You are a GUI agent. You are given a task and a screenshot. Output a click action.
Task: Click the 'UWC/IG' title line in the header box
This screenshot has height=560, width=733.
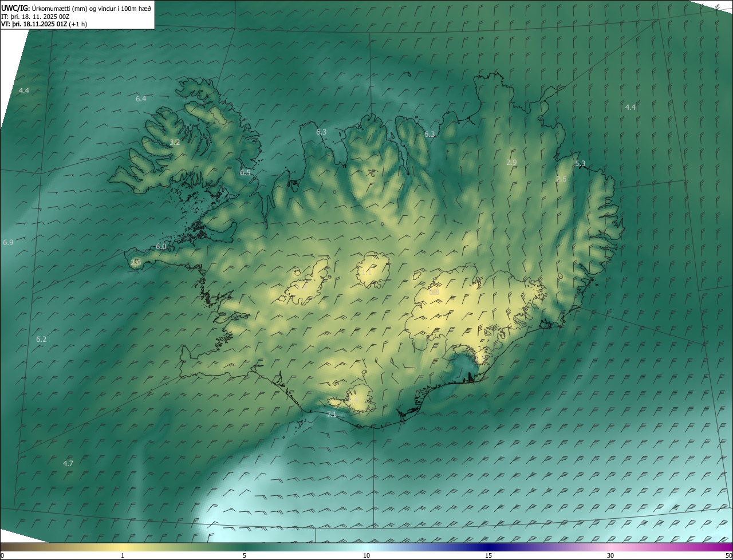click(76, 8)
